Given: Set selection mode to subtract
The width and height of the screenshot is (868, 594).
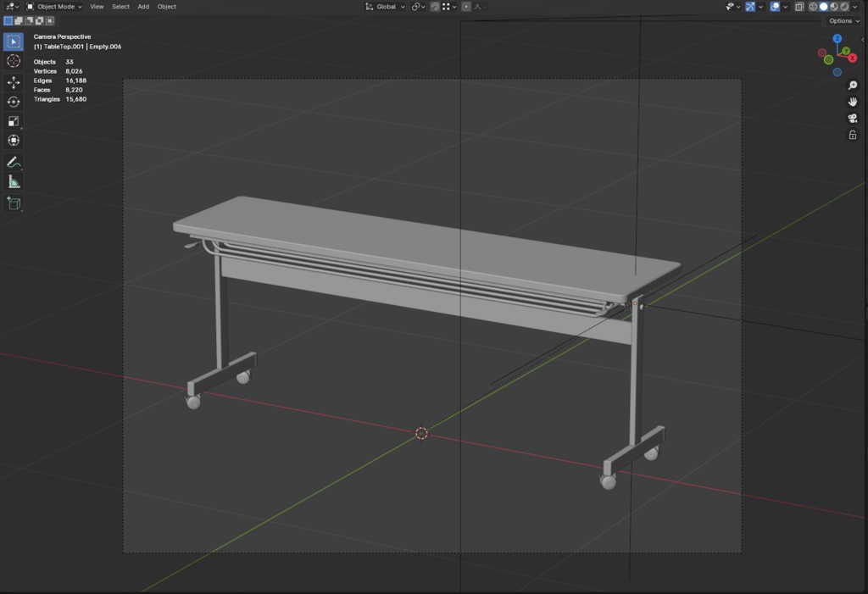Looking at the screenshot, I should click(x=29, y=20).
